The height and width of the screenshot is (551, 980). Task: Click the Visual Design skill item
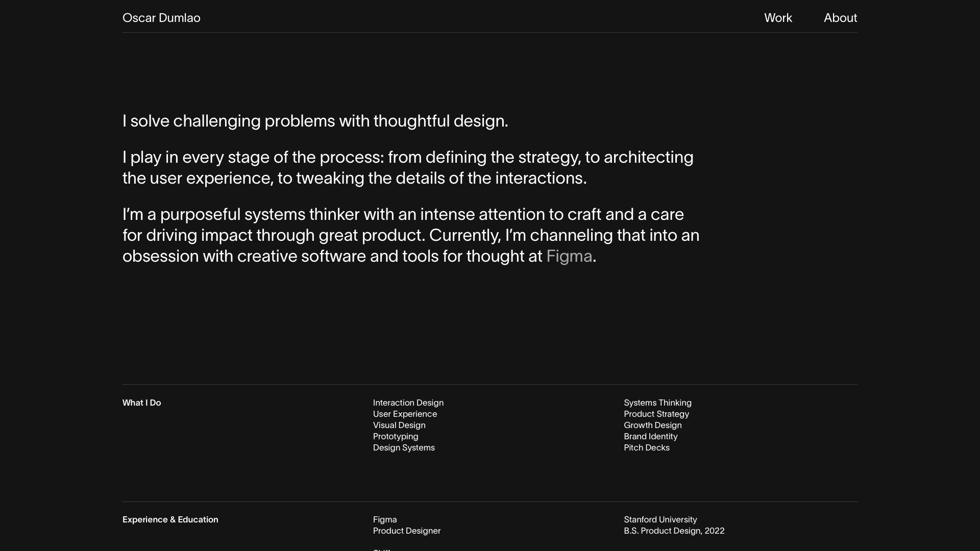click(399, 425)
